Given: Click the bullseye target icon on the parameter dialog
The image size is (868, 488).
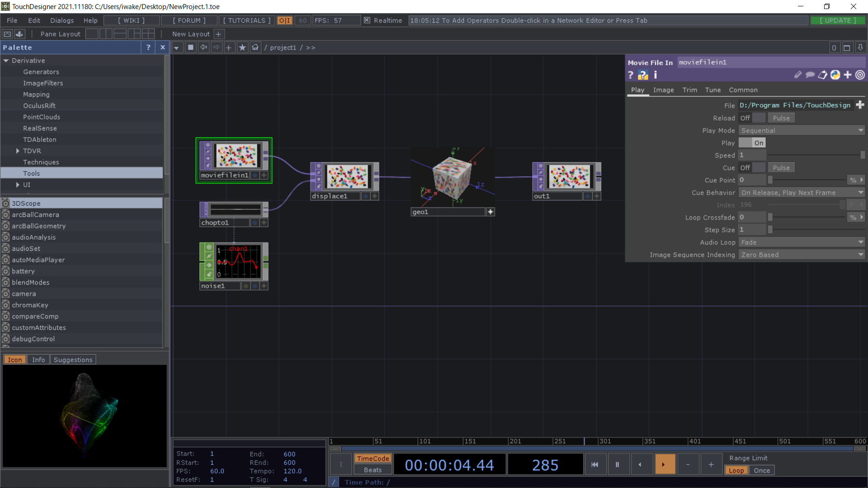Looking at the screenshot, I should coord(860,75).
